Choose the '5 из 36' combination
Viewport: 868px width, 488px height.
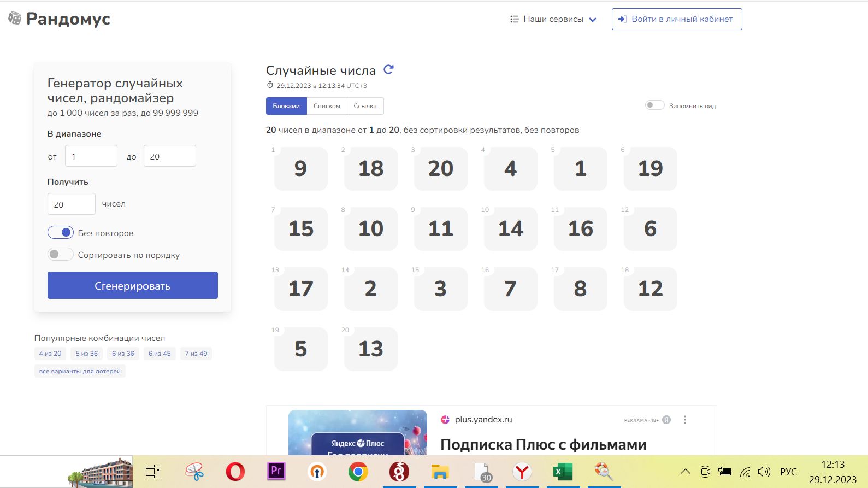(87, 354)
